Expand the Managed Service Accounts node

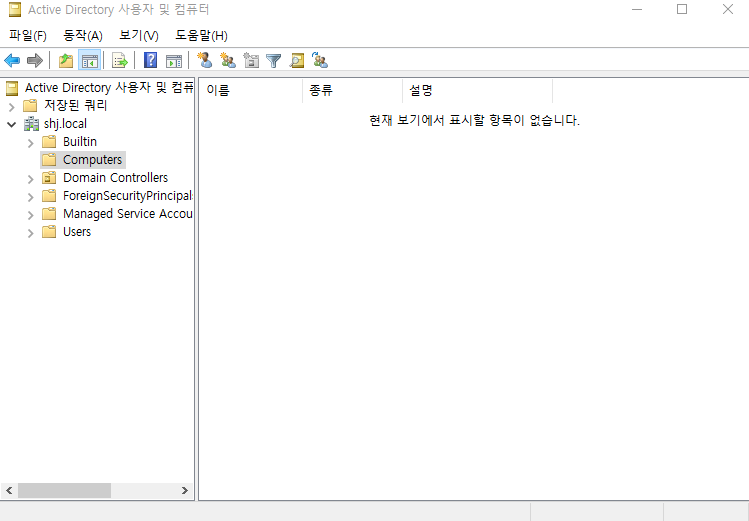31,215
